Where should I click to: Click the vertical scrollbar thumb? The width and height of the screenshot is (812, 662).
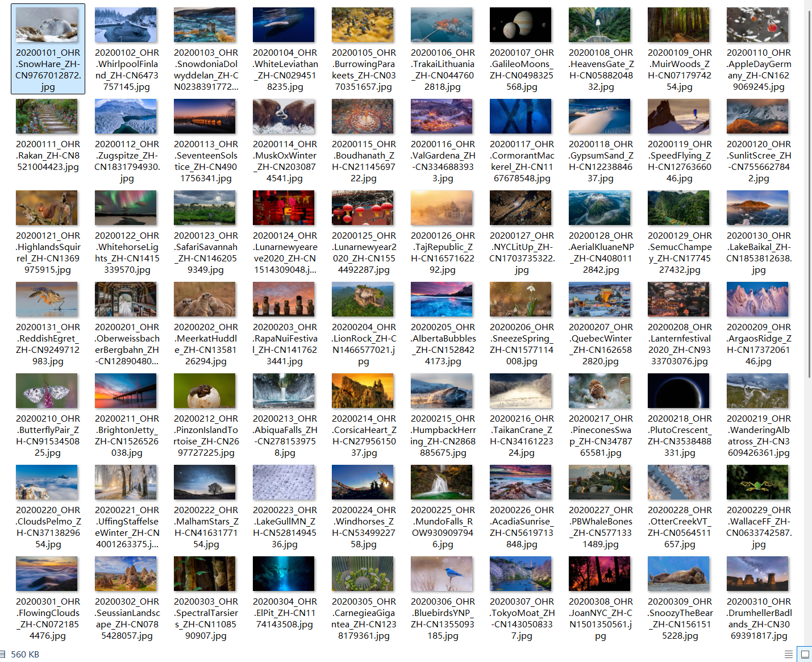pos(809,193)
